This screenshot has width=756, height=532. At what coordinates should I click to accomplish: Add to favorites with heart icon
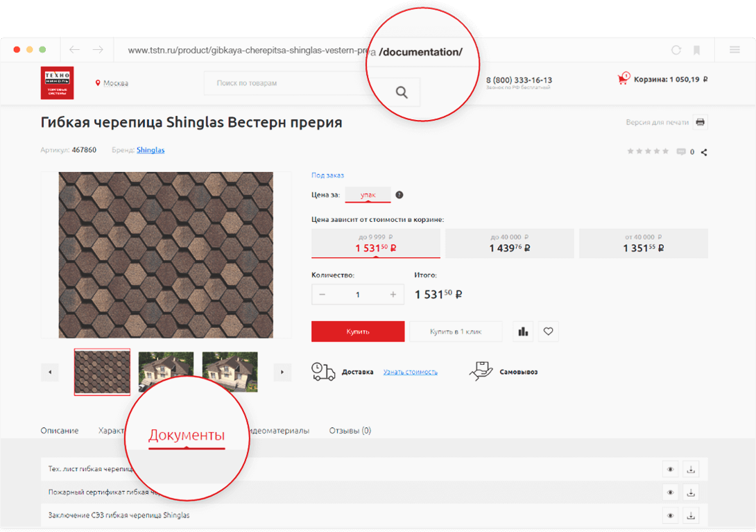click(548, 332)
